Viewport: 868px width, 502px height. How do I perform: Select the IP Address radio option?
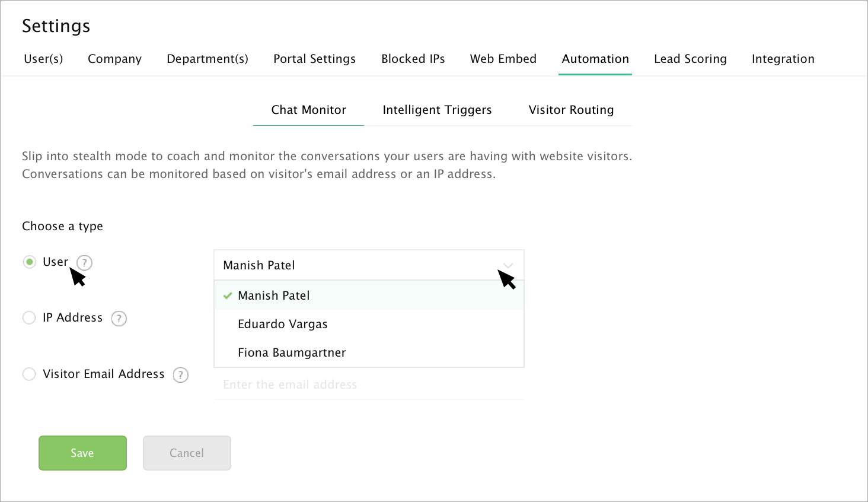(29, 318)
